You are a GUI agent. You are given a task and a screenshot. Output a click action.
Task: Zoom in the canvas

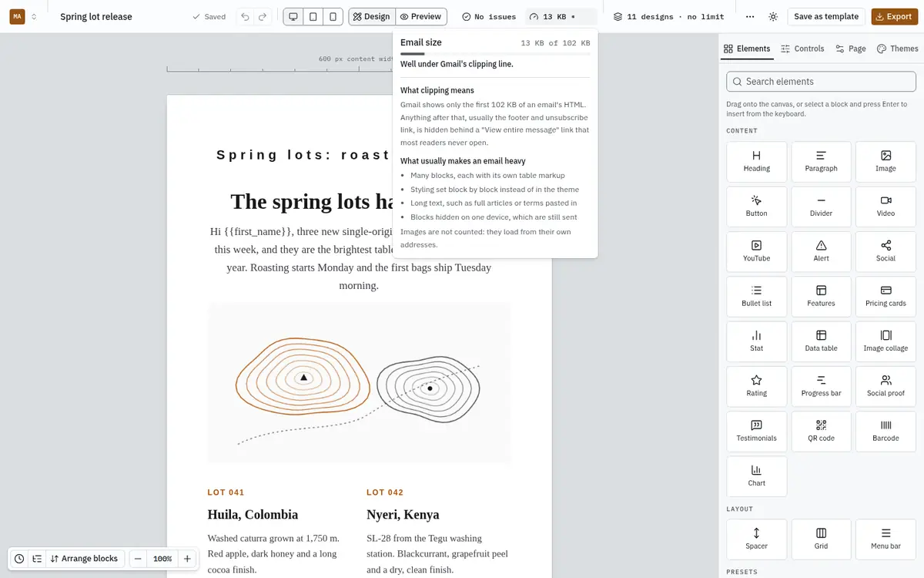(x=187, y=559)
